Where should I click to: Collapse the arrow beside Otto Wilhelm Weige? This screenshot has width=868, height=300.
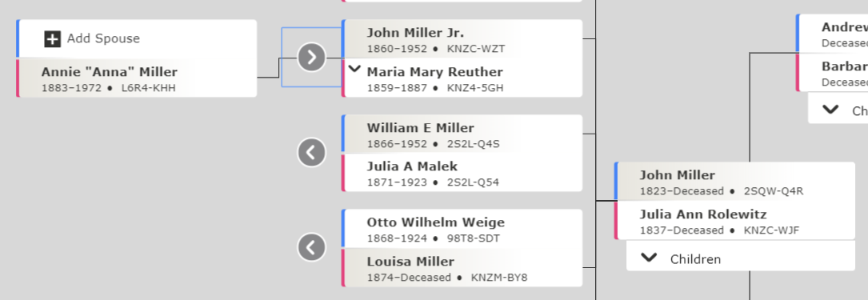click(x=312, y=247)
